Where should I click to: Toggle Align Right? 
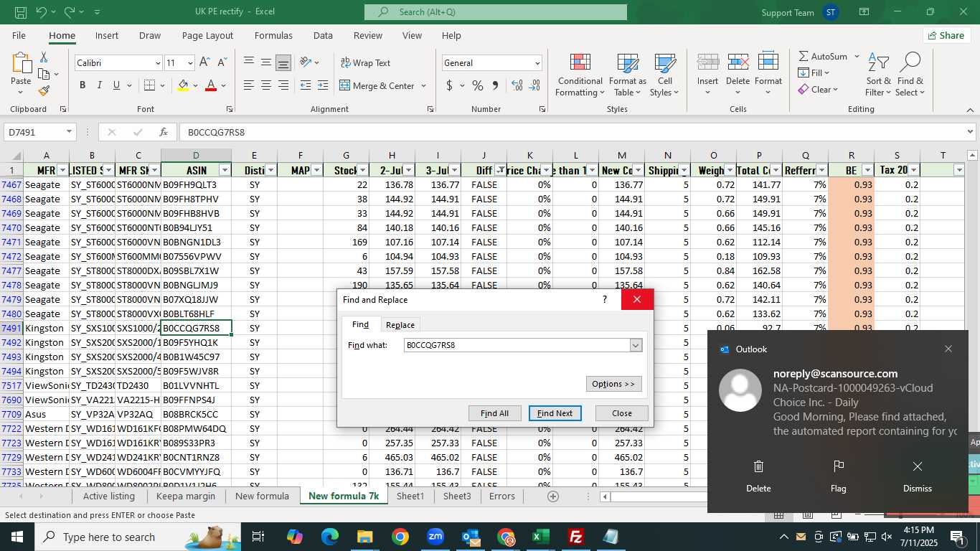[283, 85]
